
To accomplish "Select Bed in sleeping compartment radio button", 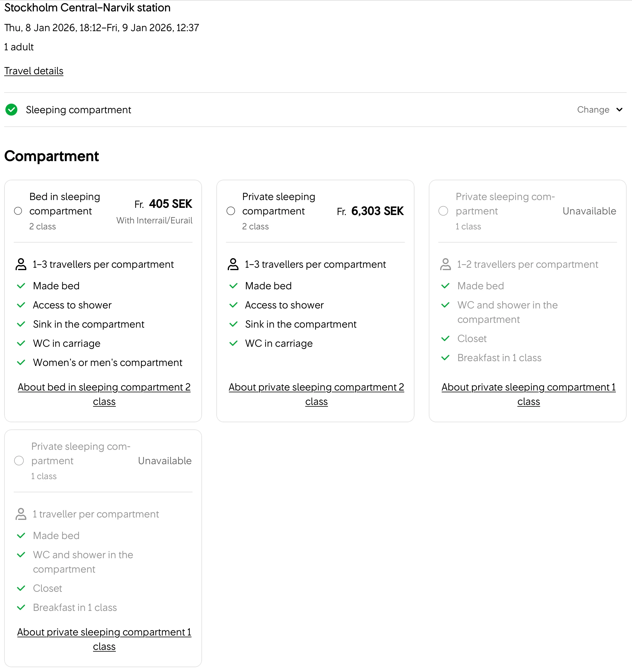I will pos(18,211).
